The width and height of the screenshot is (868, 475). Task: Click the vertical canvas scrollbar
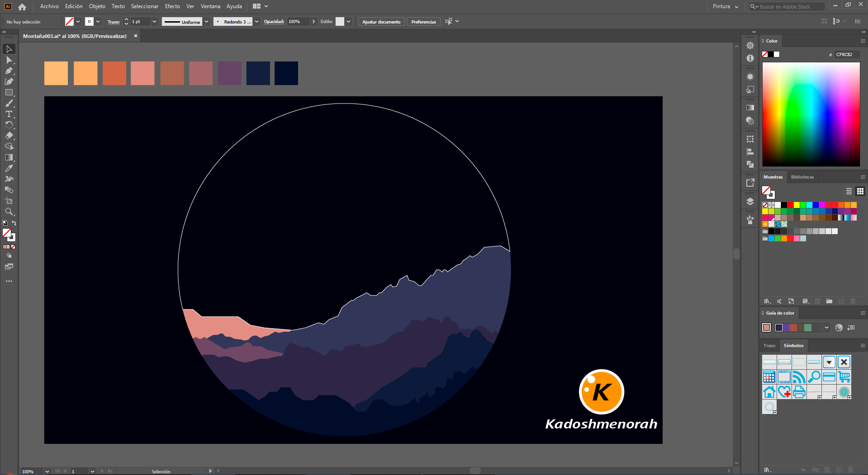coord(736,254)
